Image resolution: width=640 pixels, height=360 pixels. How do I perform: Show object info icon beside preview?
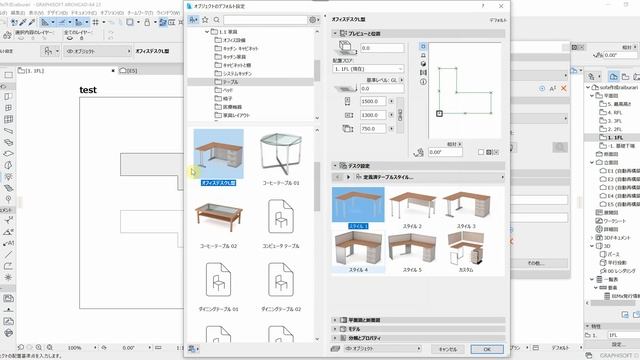(x=423, y=82)
